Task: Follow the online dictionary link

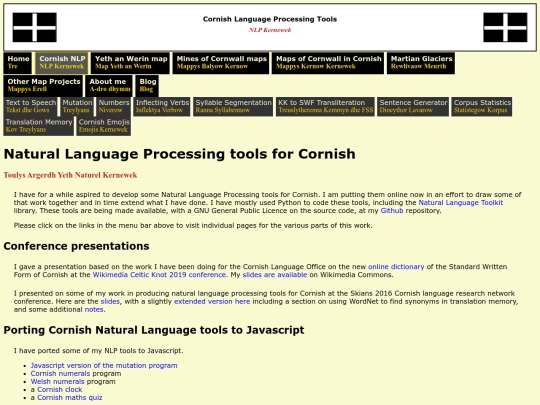Action: (x=396, y=267)
